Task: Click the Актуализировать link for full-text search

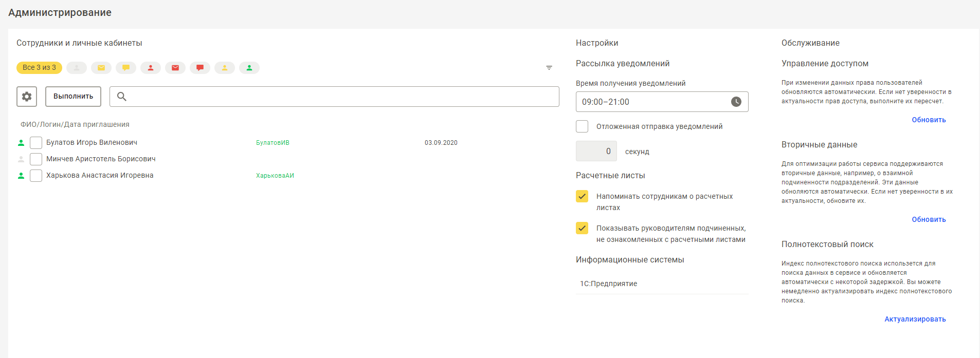Action: [915, 319]
